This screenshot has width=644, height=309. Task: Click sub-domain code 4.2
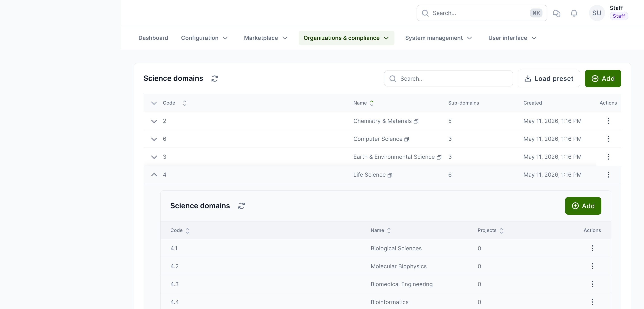click(x=174, y=266)
